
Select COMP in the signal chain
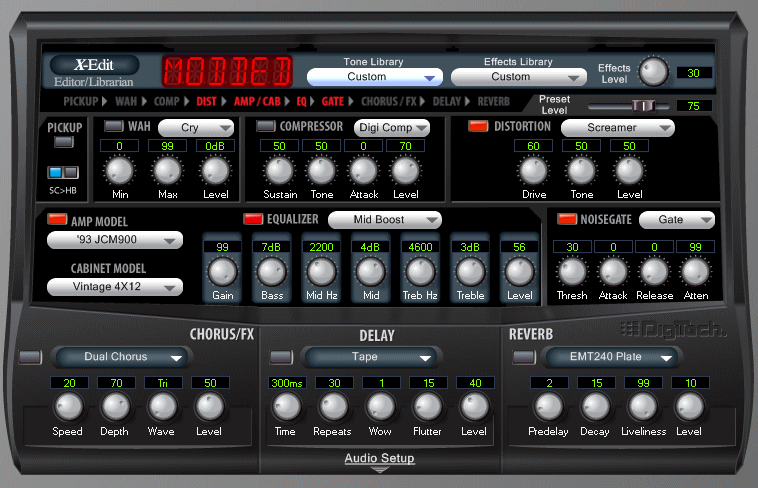coord(166,102)
